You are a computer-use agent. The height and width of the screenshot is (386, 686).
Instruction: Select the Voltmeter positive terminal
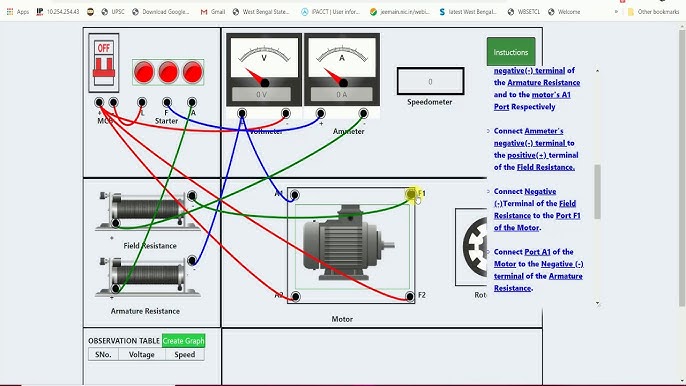242,113
